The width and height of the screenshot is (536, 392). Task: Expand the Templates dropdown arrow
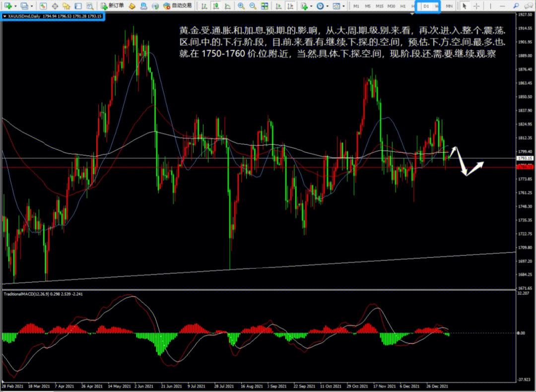point(343,6)
